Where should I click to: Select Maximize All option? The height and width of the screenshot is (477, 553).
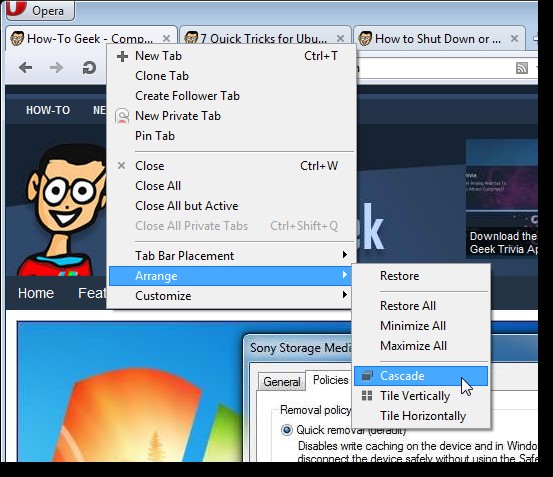(x=421, y=346)
